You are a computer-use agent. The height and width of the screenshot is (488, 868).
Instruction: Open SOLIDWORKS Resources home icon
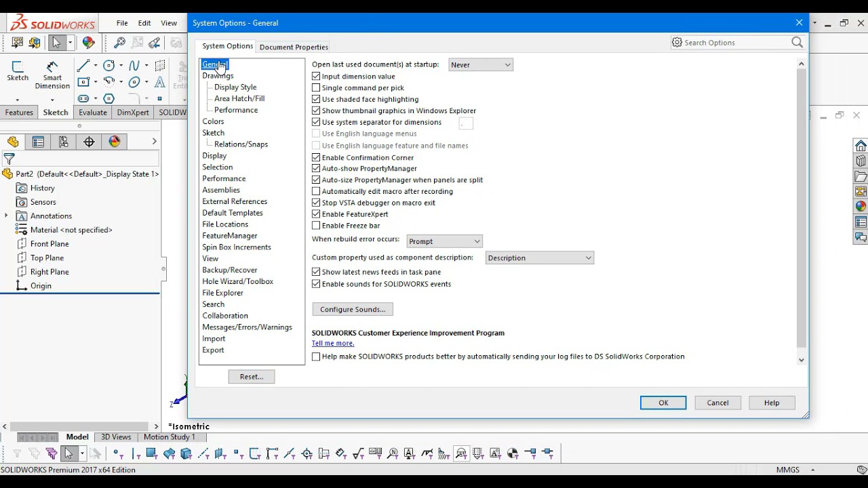861,146
